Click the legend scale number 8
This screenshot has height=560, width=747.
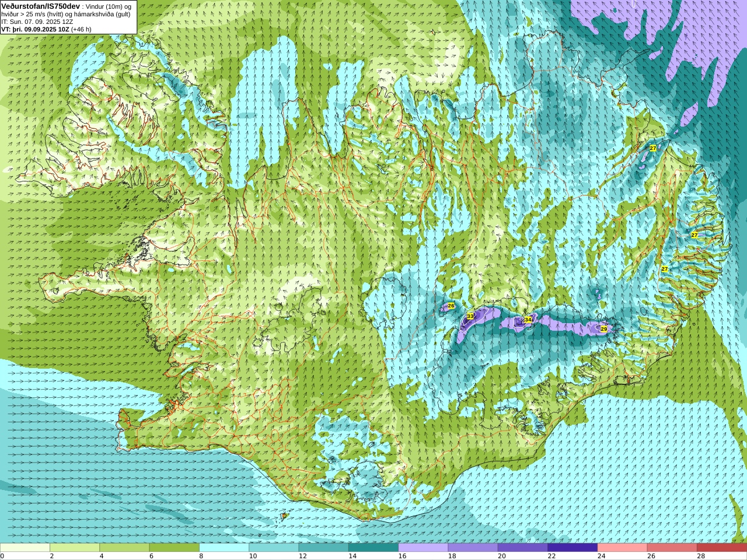(201, 556)
